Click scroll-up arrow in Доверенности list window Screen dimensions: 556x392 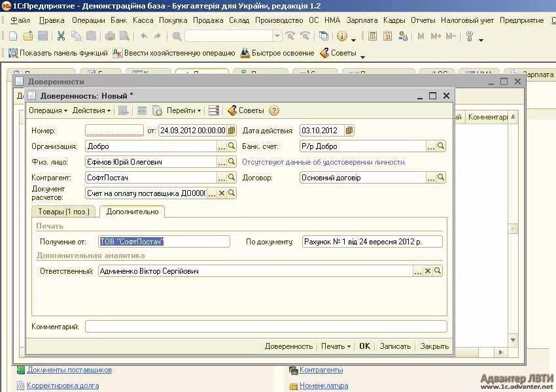513,116
